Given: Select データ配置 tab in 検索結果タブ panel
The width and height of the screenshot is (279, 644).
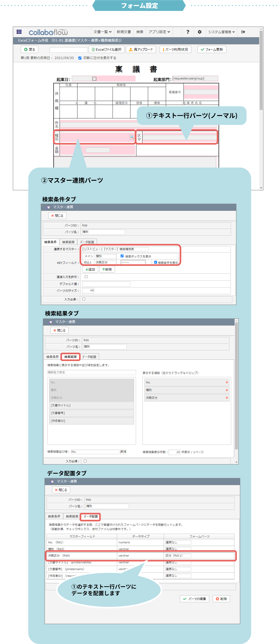Looking at the screenshot, I should 89,357.
